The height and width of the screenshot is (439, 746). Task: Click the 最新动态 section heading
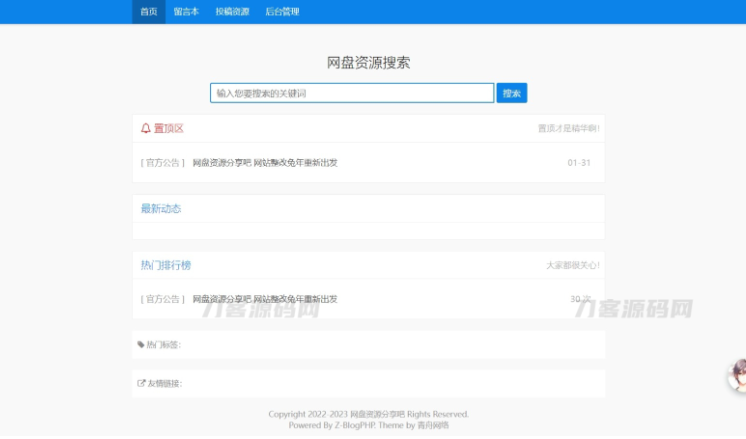coord(161,209)
